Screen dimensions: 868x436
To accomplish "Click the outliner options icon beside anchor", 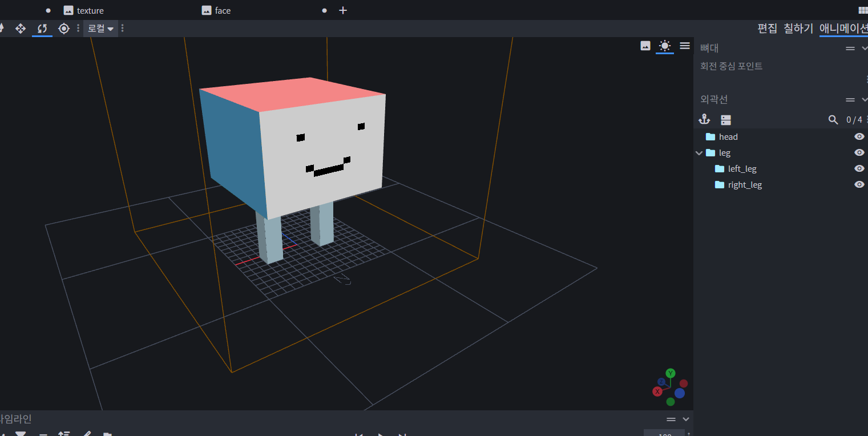I will pyautogui.click(x=725, y=120).
